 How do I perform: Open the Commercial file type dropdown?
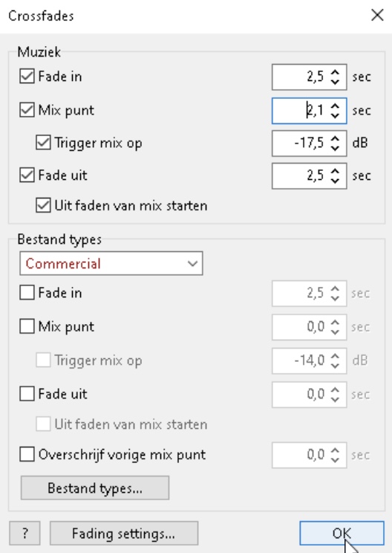pos(111,263)
